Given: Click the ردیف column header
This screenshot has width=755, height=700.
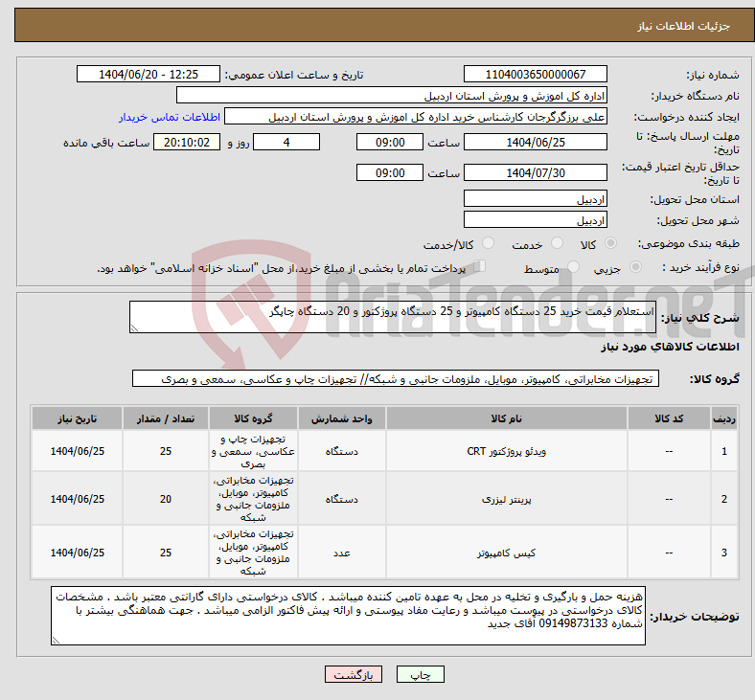Looking at the screenshot, I should tap(724, 418).
